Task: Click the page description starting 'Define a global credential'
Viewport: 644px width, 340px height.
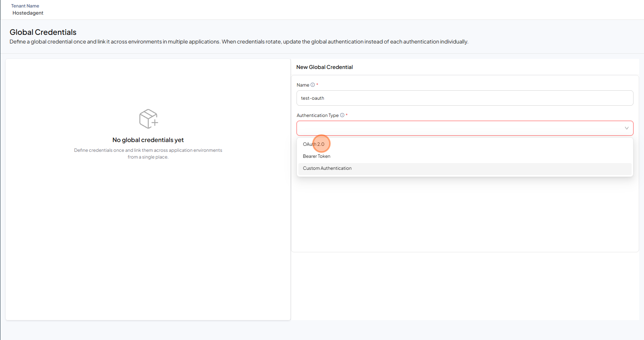Action: click(239, 42)
